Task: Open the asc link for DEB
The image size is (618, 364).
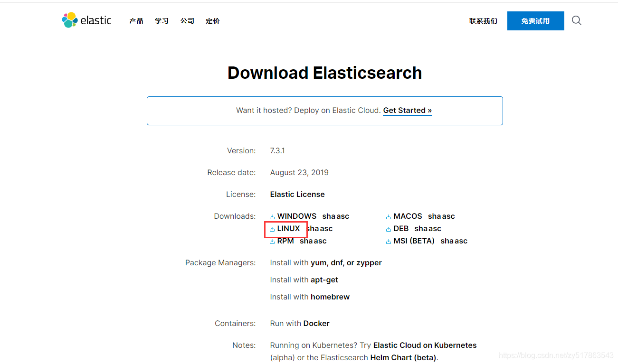Action: pyautogui.click(x=435, y=228)
